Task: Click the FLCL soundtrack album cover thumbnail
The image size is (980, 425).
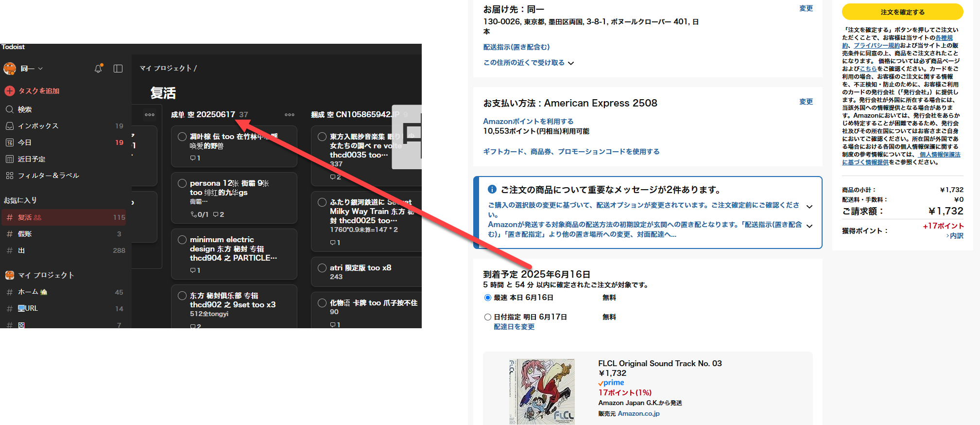Action: (x=542, y=391)
